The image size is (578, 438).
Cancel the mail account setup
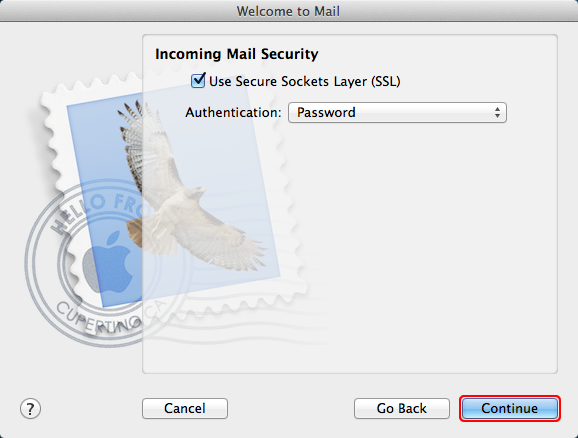coord(185,409)
